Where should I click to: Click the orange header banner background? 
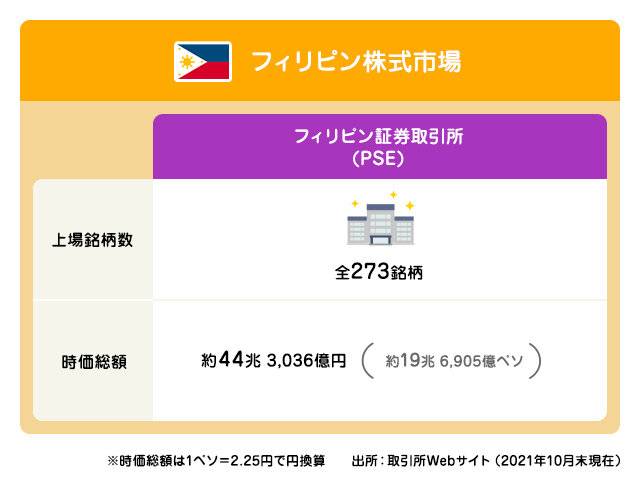click(x=320, y=60)
